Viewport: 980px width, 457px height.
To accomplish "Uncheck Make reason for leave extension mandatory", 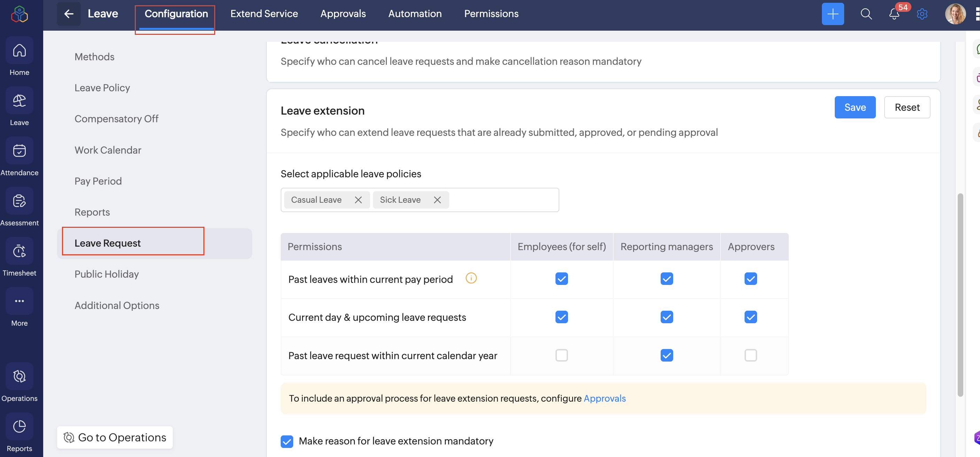I will click(287, 441).
